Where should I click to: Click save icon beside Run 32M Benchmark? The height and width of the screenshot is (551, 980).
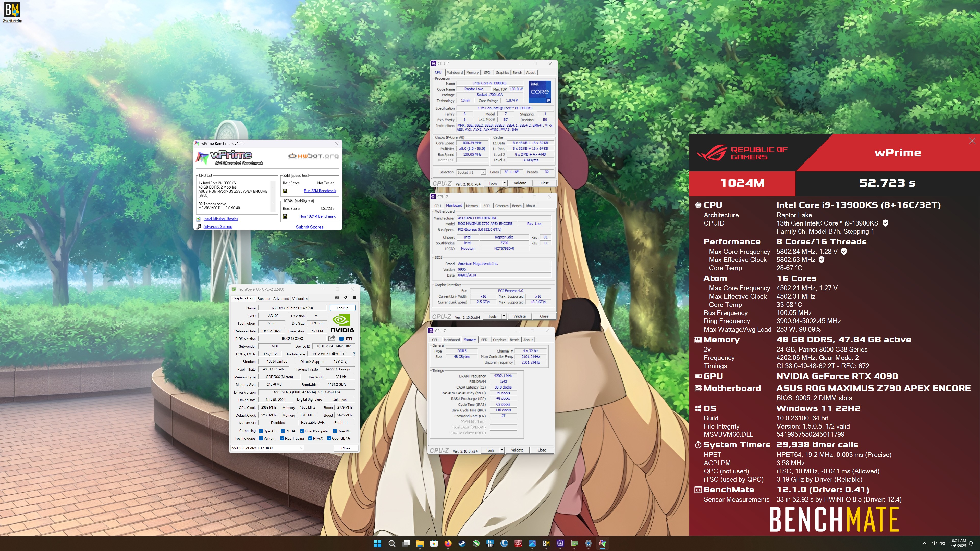[x=285, y=191]
